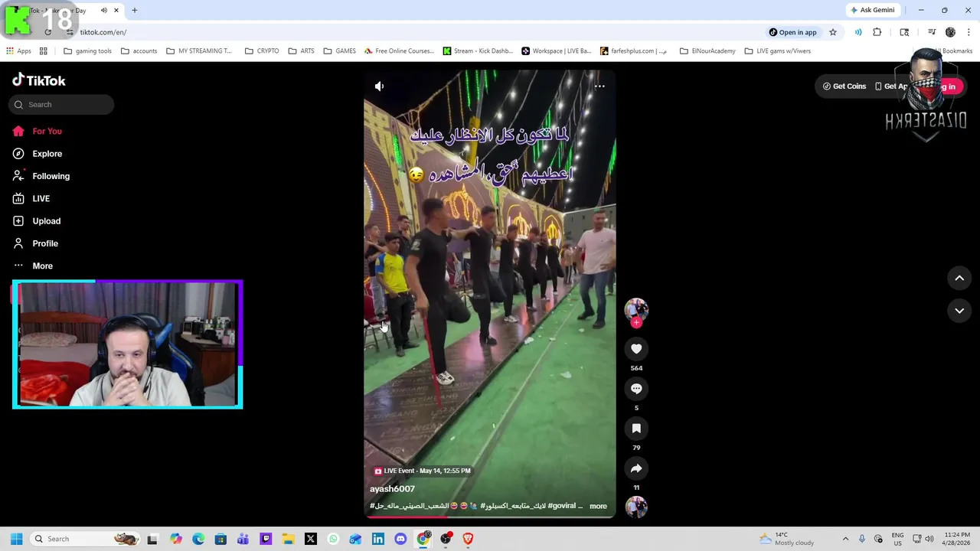Viewport: 980px width, 551px height.
Task: Open Microsoft Edge from taskbar
Action: (x=198, y=539)
